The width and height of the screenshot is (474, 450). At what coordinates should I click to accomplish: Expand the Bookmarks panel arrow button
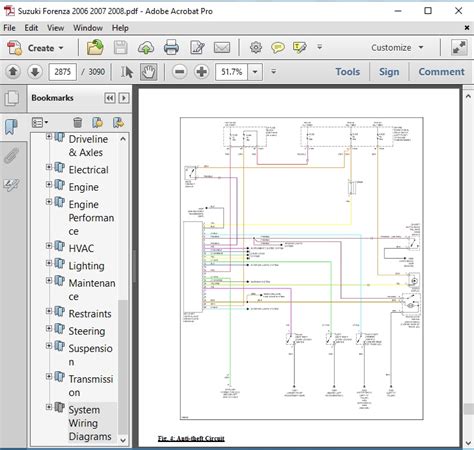124,98
